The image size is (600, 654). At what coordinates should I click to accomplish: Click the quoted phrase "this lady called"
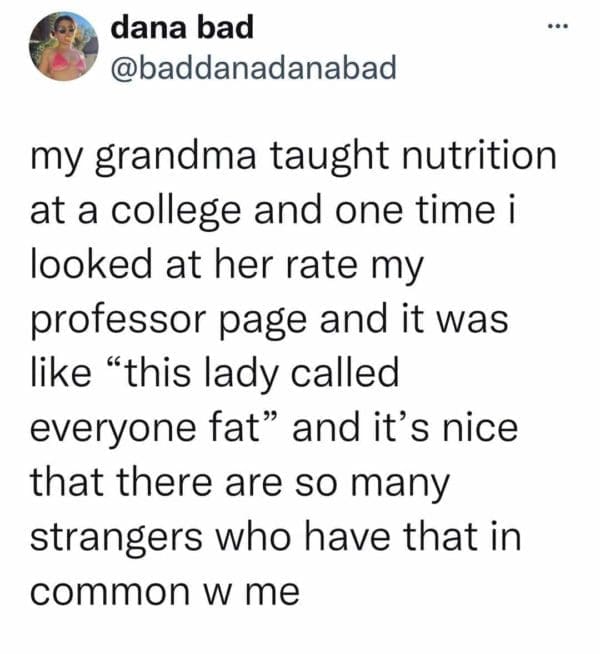[x=260, y=375]
